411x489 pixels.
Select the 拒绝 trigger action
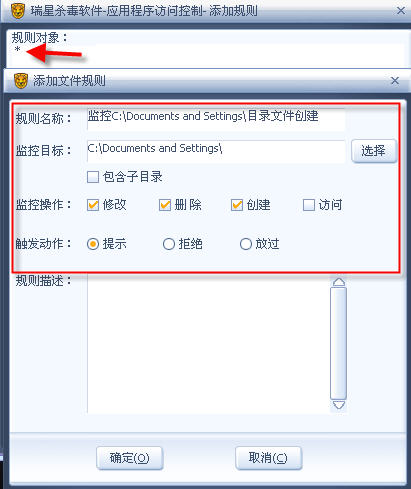(x=169, y=244)
